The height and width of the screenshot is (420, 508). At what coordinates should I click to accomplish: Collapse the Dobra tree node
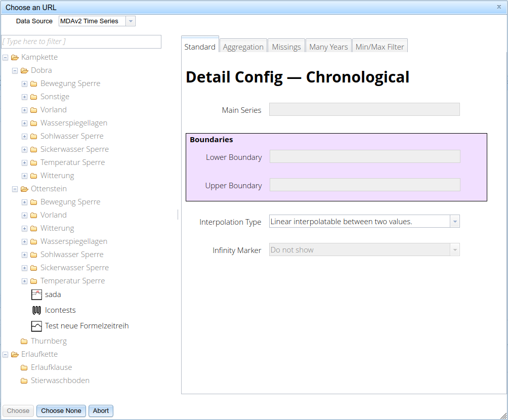click(x=15, y=71)
